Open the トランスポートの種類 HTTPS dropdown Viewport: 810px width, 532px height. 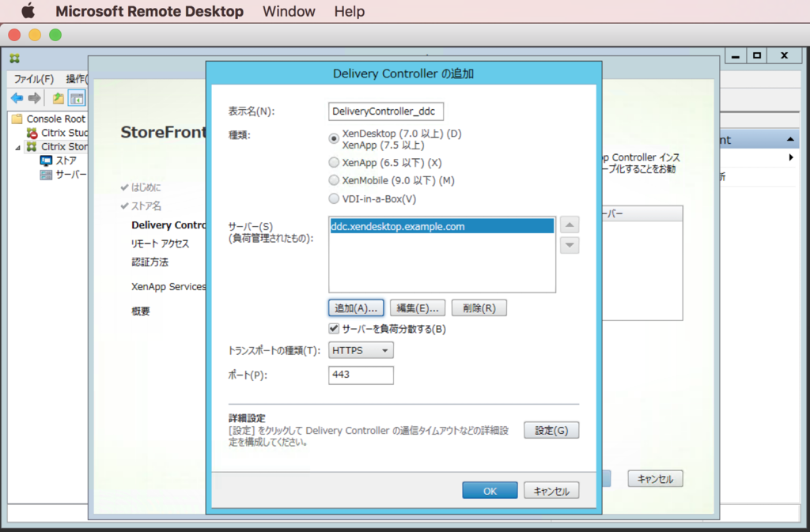tap(361, 350)
